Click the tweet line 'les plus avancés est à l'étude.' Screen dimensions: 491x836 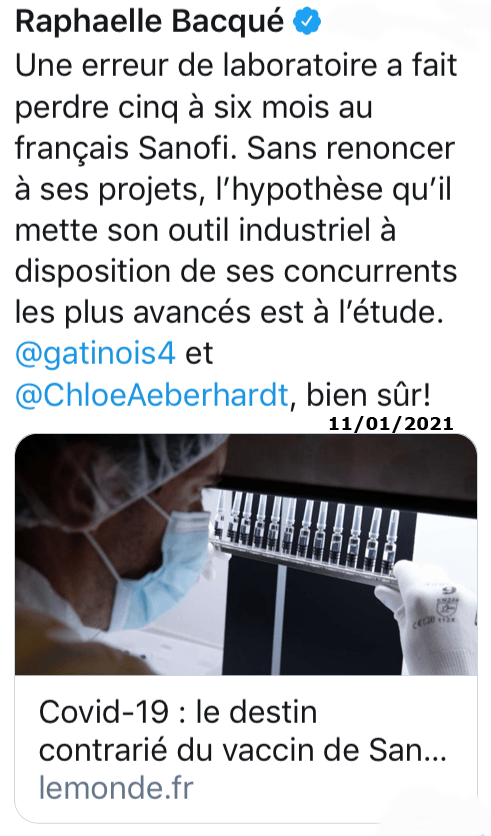coord(229,314)
